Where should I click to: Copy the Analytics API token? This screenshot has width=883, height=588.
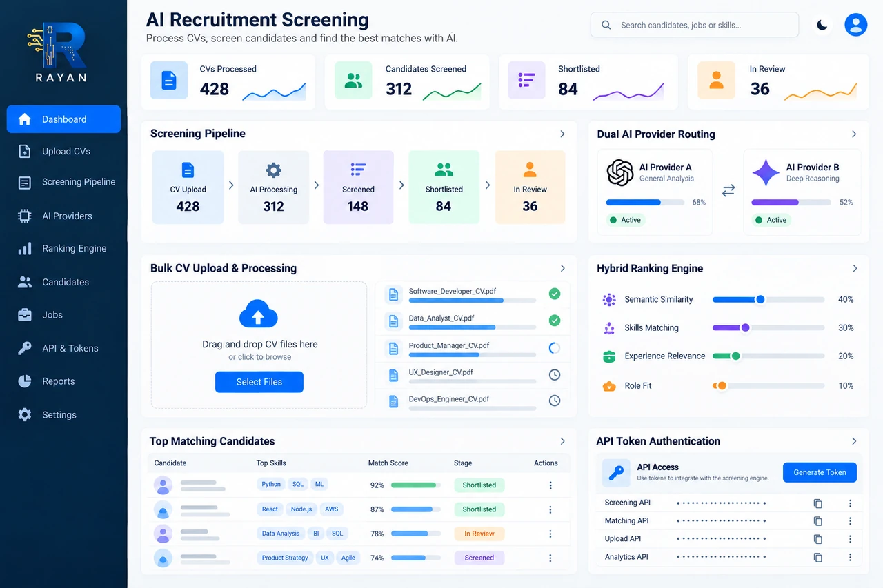pos(818,557)
